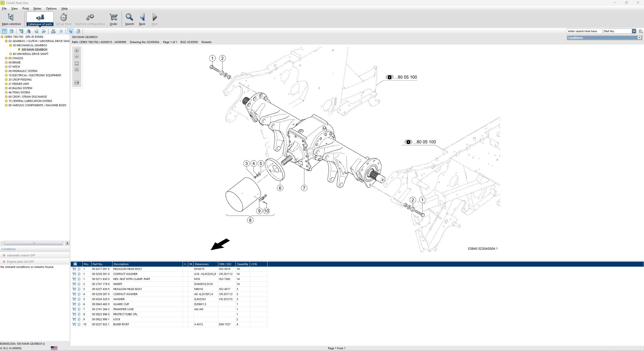Screen dimensions: 644x351
Task: Expand the 03 CHASSIS tree node
Action: pyautogui.click(x=6, y=58)
